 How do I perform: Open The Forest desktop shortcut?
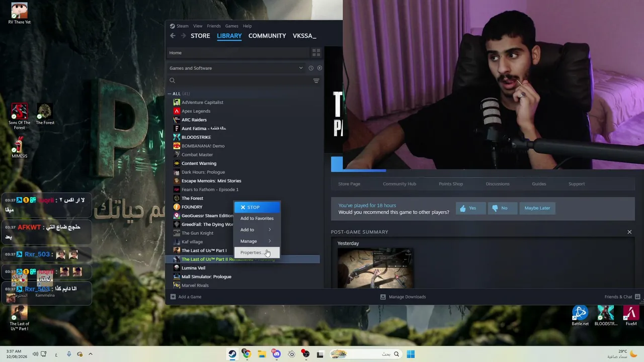tap(45, 115)
